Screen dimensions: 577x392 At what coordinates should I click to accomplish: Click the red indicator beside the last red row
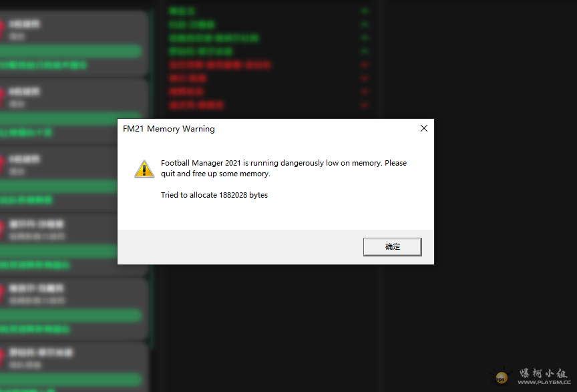point(365,106)
